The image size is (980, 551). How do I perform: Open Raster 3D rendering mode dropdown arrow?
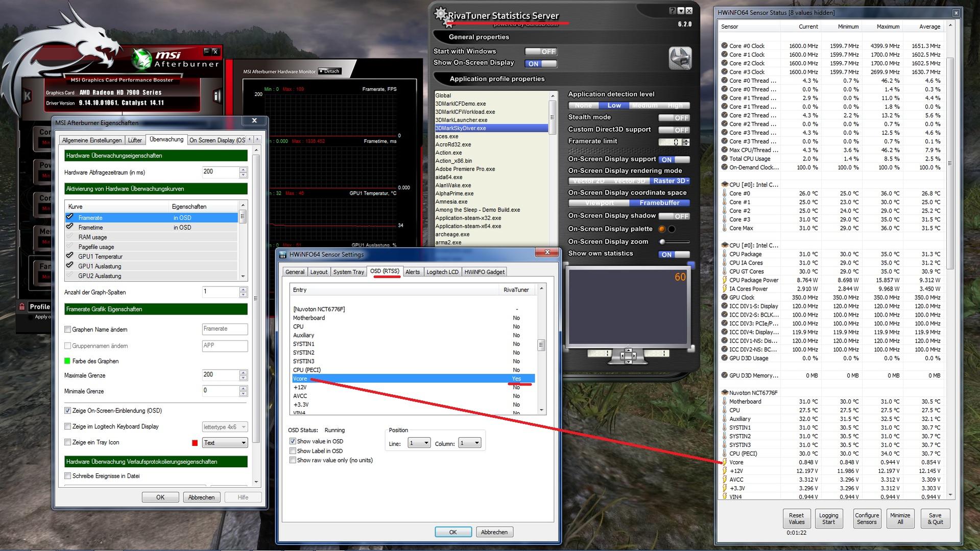click(688, 181)
